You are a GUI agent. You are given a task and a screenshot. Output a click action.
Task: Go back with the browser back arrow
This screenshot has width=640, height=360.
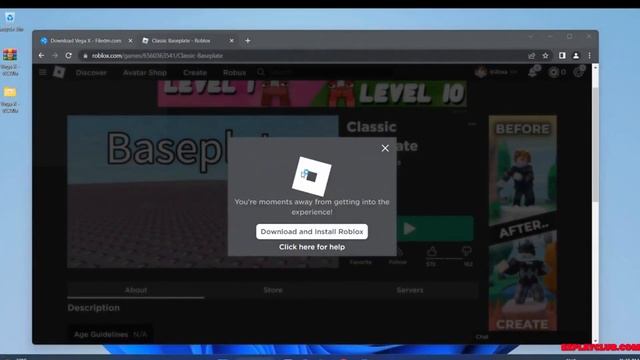pos(41,56)
